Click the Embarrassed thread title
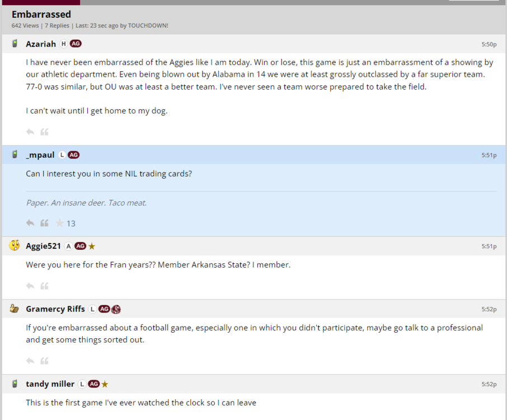The image size is (507, 420). (41, 14)
